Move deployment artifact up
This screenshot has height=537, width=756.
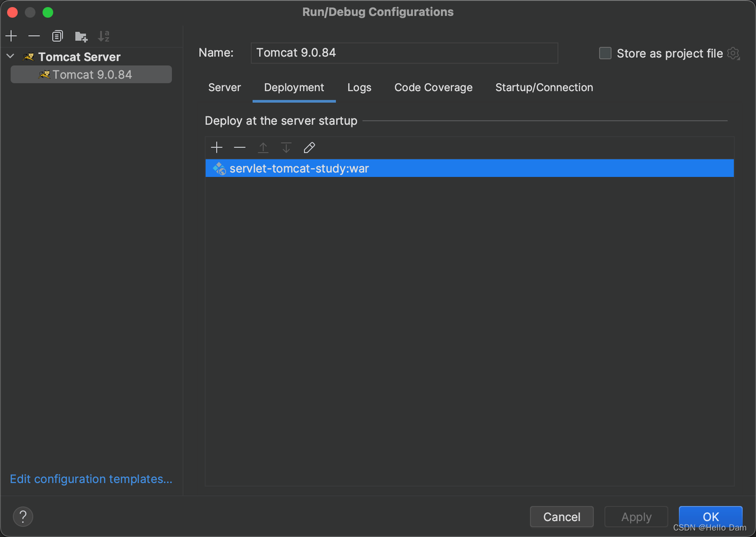click(263, 148)
